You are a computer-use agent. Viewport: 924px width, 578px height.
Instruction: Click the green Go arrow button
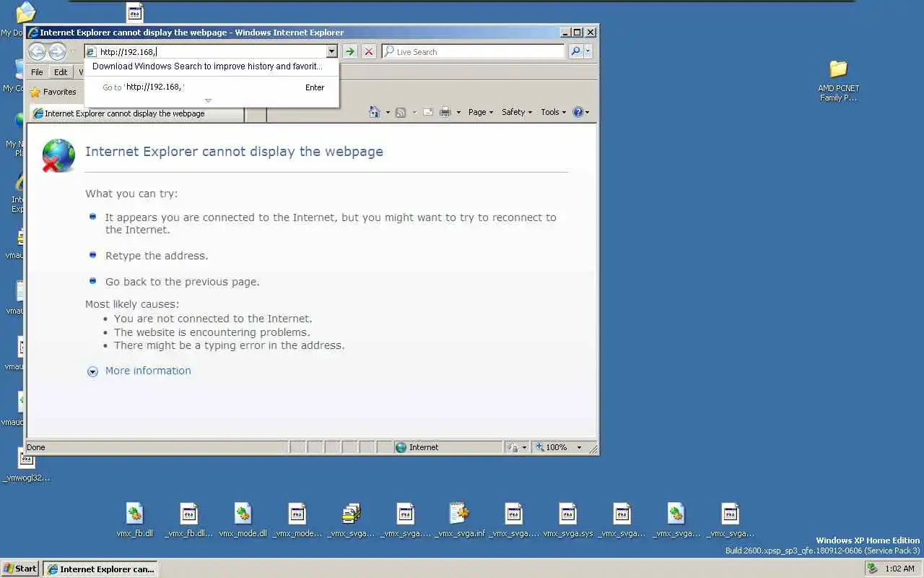[x=350, y=51]
